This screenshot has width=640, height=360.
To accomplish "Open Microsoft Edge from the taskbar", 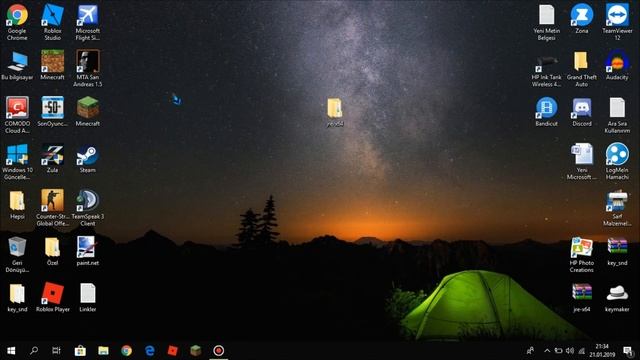I will (x=150, y=351).
